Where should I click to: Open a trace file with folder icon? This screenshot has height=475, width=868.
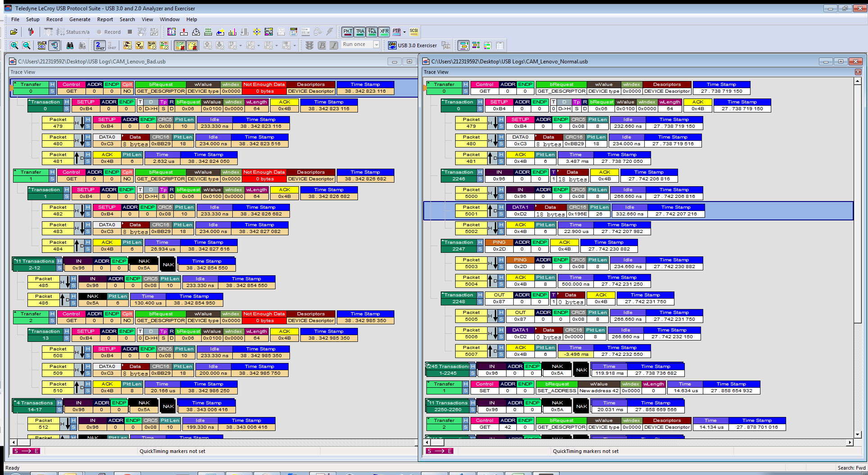(x=14, y=32)
